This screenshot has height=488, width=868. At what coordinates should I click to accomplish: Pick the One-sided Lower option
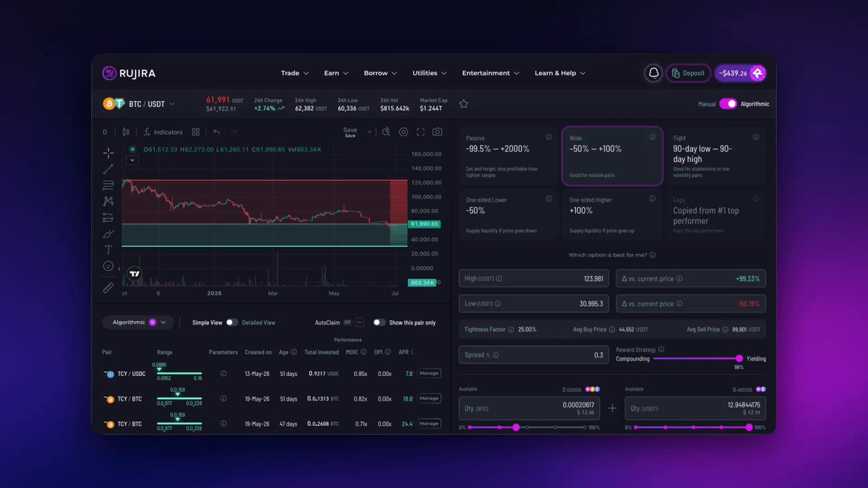[509, 215]
